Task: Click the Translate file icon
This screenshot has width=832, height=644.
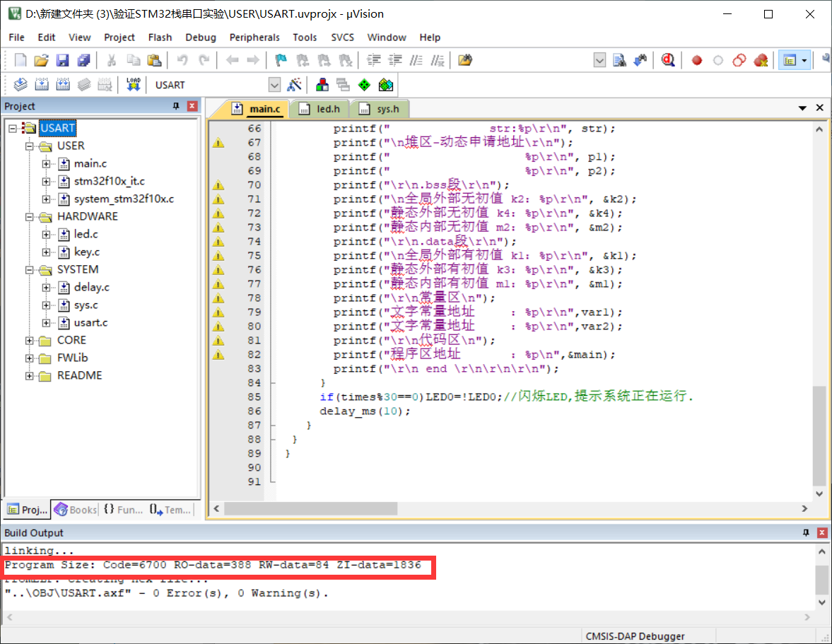Action: (20, 84)
